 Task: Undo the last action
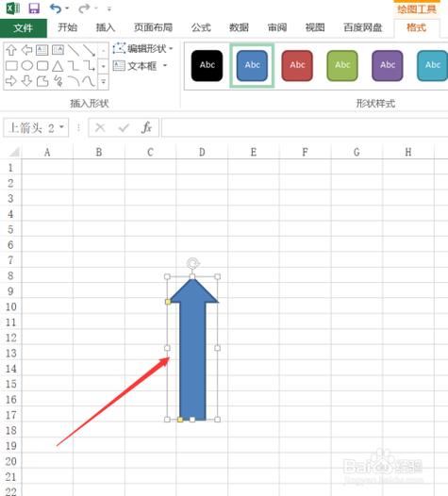[56, 8]
